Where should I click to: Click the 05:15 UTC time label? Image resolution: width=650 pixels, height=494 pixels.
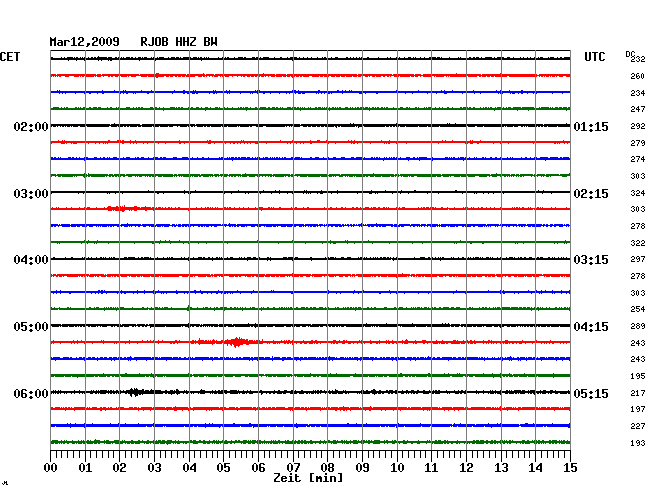(591, 393)
